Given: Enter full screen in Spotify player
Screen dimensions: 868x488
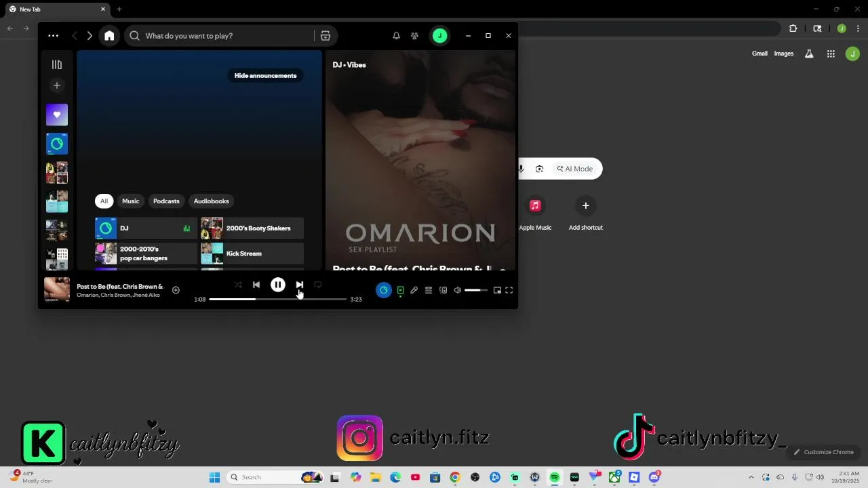Looking at the screenshot, I should point(509,290).
